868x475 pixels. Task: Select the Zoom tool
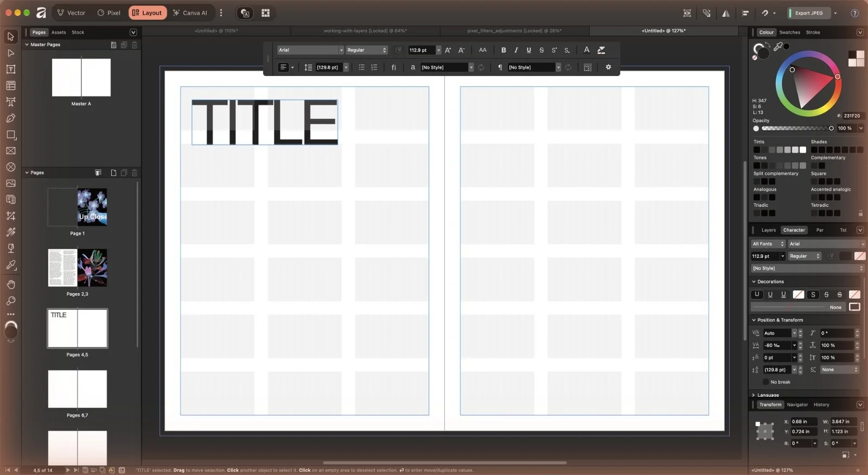point(11,301)
